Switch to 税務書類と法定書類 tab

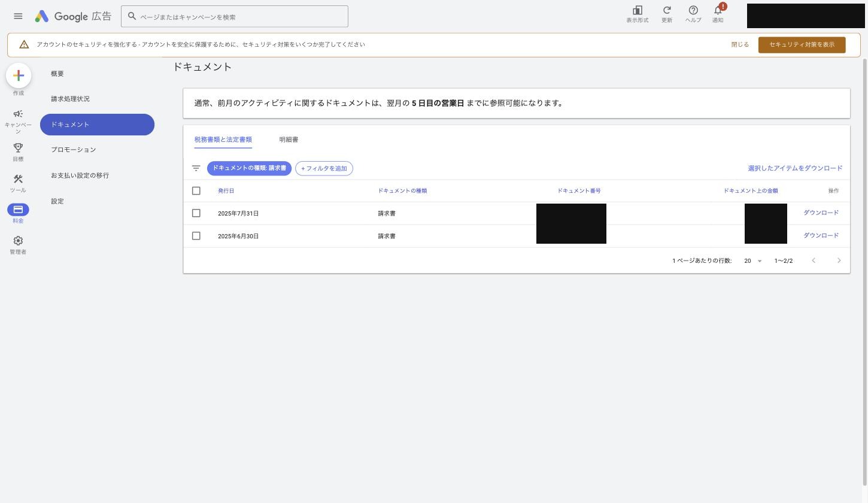point(223,140)
